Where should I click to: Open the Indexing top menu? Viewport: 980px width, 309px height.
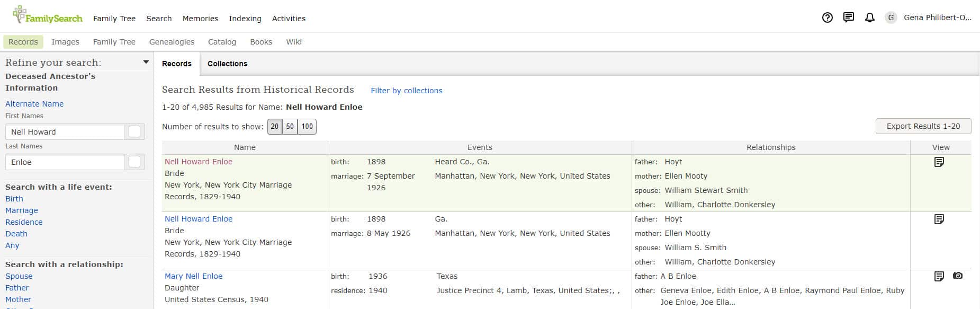(x=245, y=18)
